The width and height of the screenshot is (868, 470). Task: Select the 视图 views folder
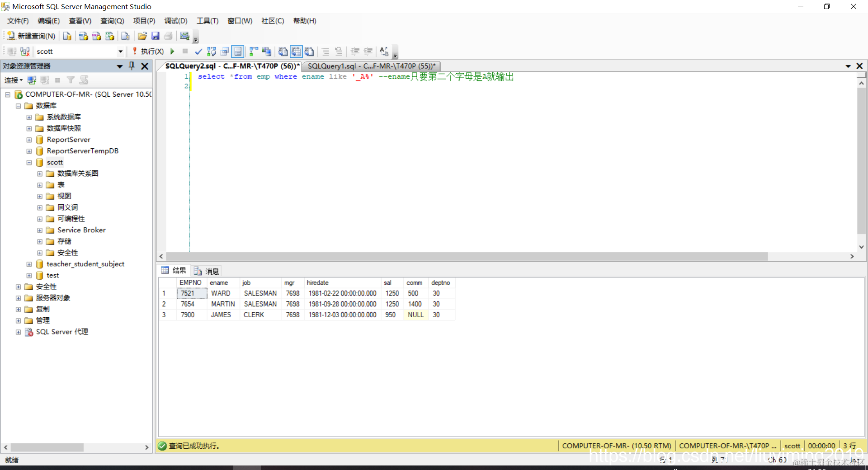64,196
